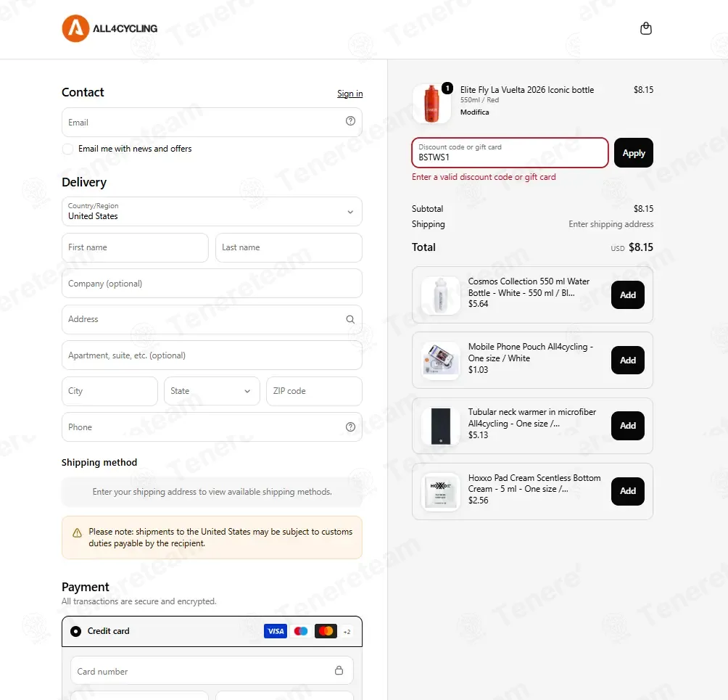
Task: Click the Payment heading
Action: [x=86, y=587]
